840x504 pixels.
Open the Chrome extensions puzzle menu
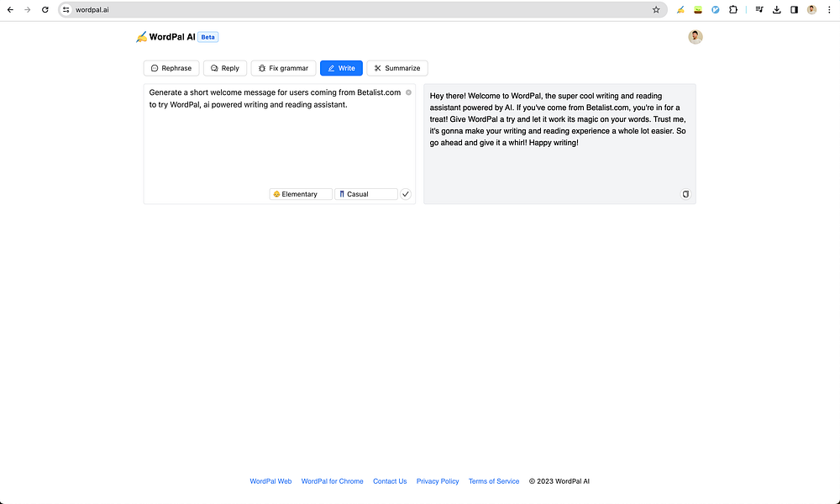coord(733,9)
